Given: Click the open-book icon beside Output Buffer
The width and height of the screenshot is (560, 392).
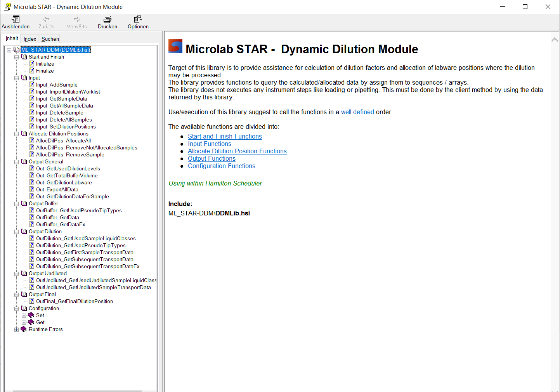Looking at the screenshot, I should click(x=24, y=203).
